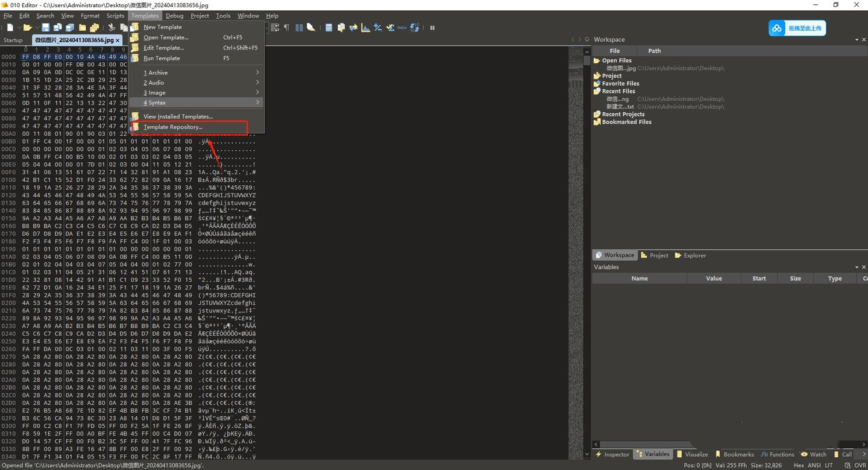Open the Scripts menu

point(115,16)
